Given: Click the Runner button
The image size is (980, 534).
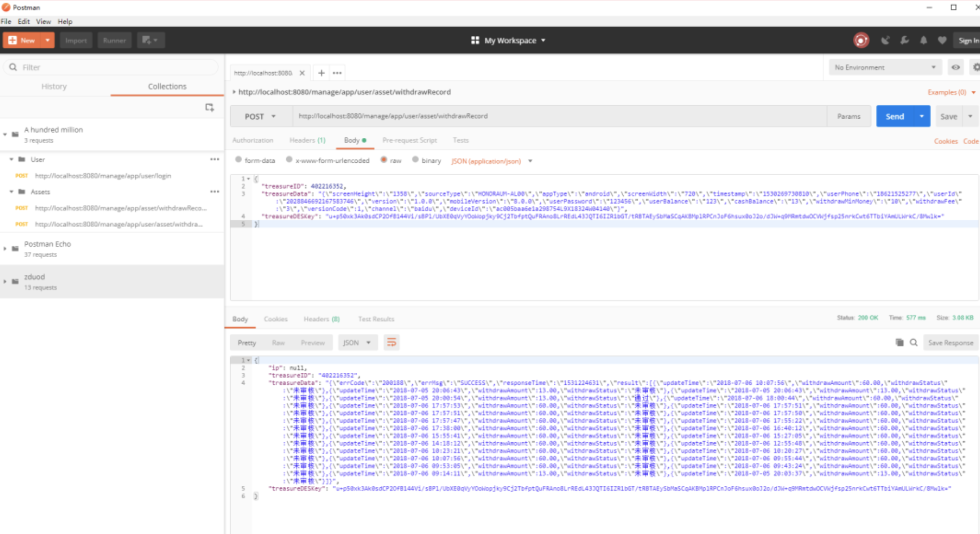Looking at the screenshot, I should coord(114,40).
